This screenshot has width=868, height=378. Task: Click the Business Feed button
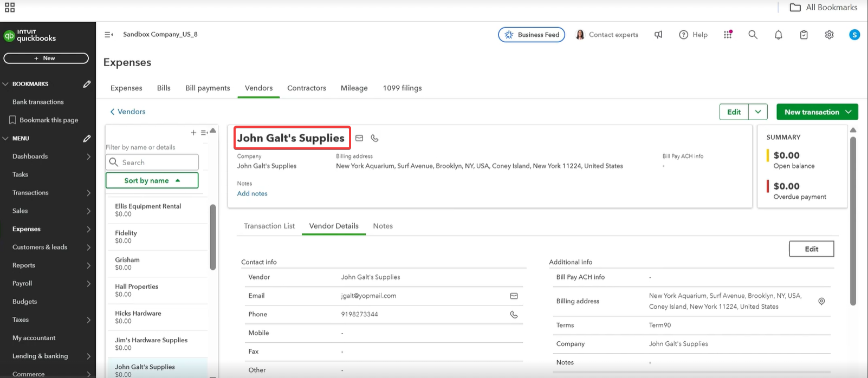532,35
